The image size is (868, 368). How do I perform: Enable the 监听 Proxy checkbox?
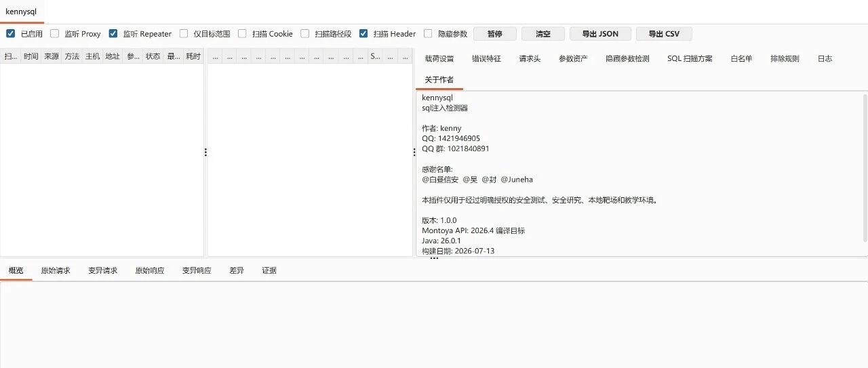point(55,33)
